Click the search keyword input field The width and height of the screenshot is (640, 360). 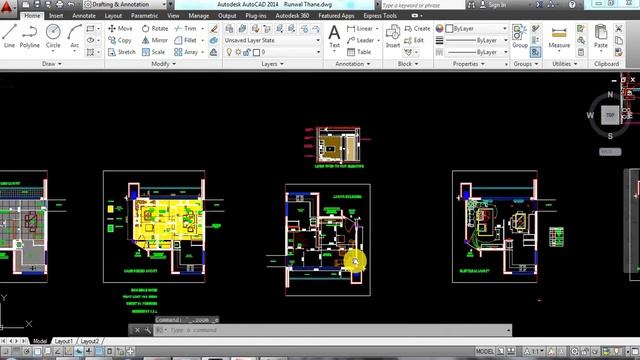point(422,5)
